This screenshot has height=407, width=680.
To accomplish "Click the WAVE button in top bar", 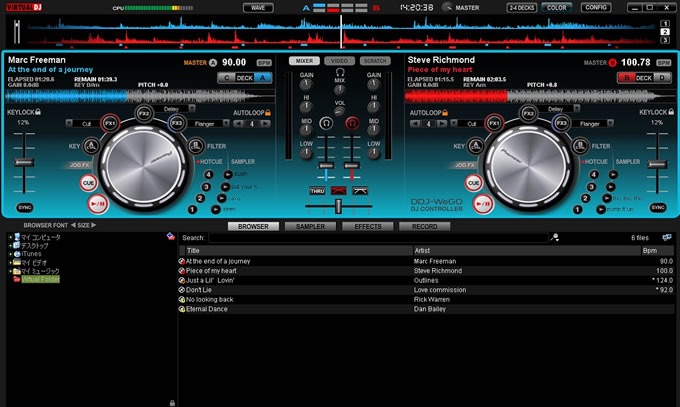I will click(x=258, y=7).
